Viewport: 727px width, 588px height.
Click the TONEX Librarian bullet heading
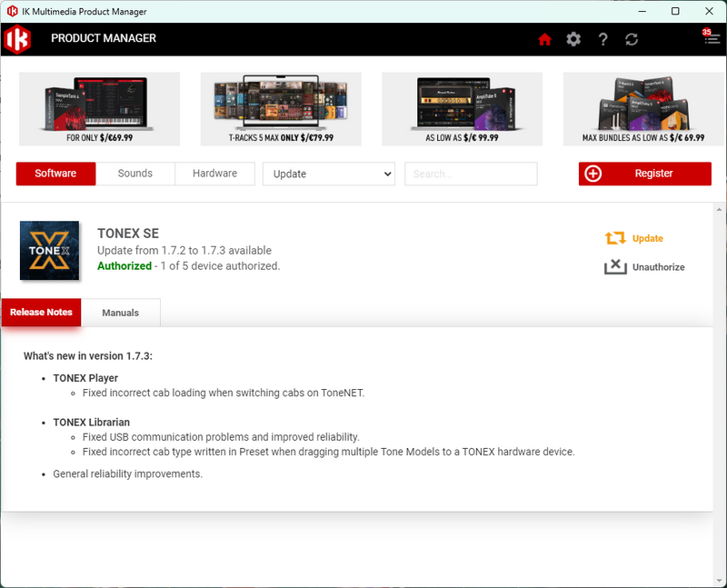tap(92, 422)
